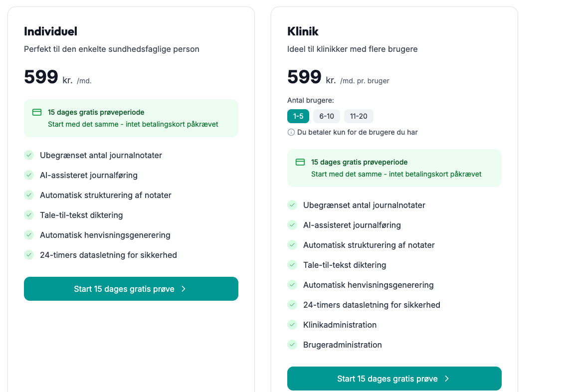The image size is (573, 392).
Task: Click Individuel 'Automatisk henvisningsgenerering' checkmark
Action: 29,235
